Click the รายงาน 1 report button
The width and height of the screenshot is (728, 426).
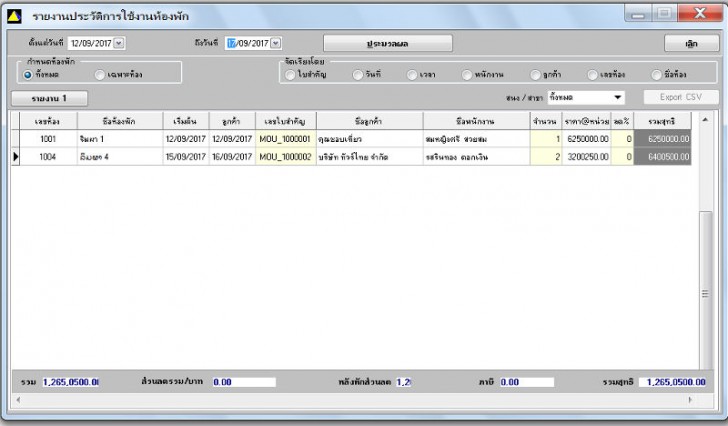pyautogui.click(x=49, y=98)
